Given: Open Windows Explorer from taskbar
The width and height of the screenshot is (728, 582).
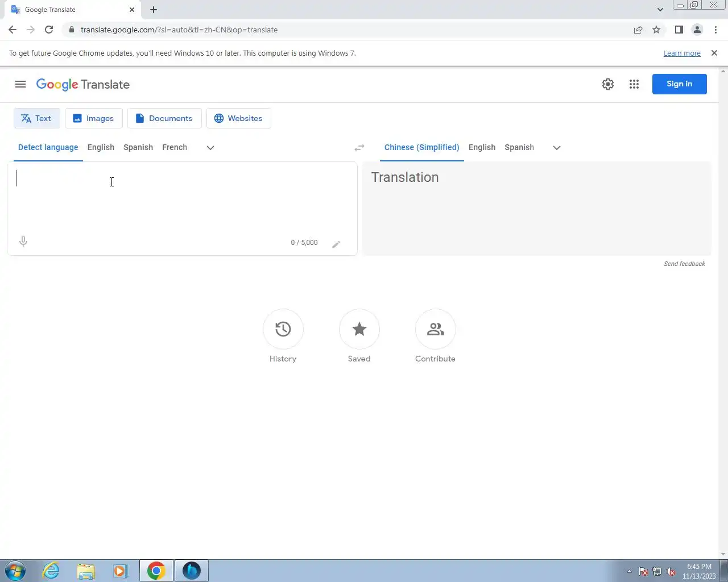Looking at the screenshot, I should (x=86, y=571).
